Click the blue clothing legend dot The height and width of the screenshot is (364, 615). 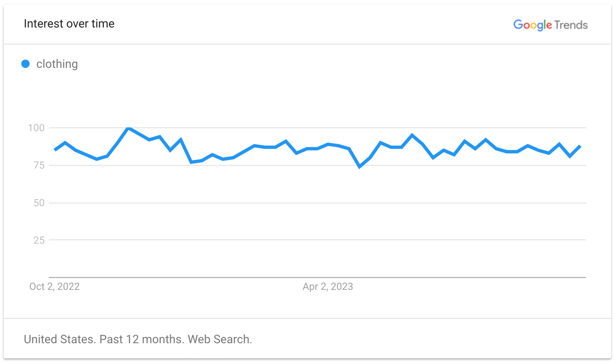(x=26, y=64)
